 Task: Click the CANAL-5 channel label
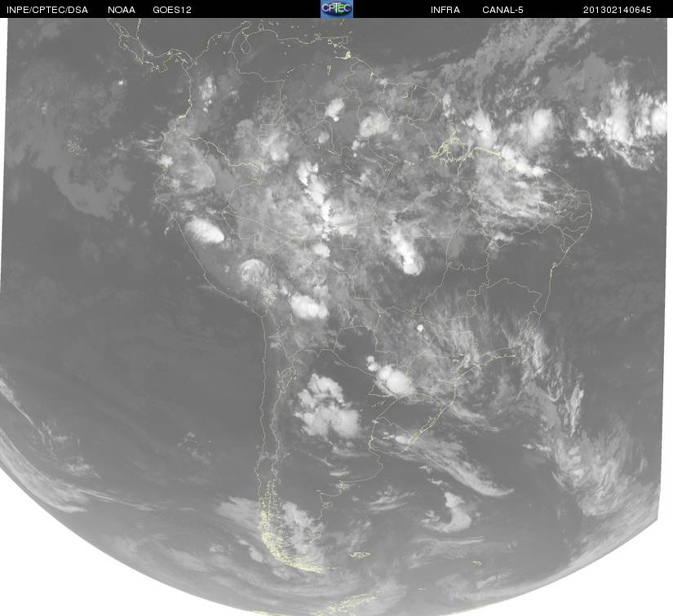(503, 10)
